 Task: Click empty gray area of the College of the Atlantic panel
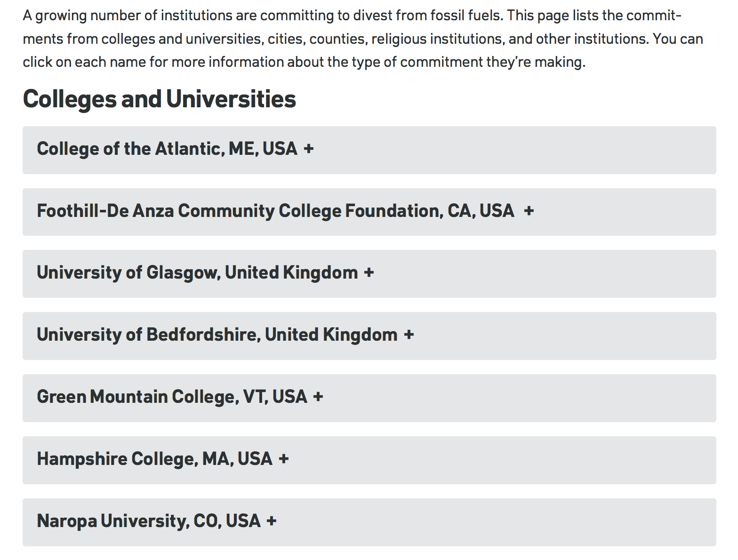(x=518, y=150)
